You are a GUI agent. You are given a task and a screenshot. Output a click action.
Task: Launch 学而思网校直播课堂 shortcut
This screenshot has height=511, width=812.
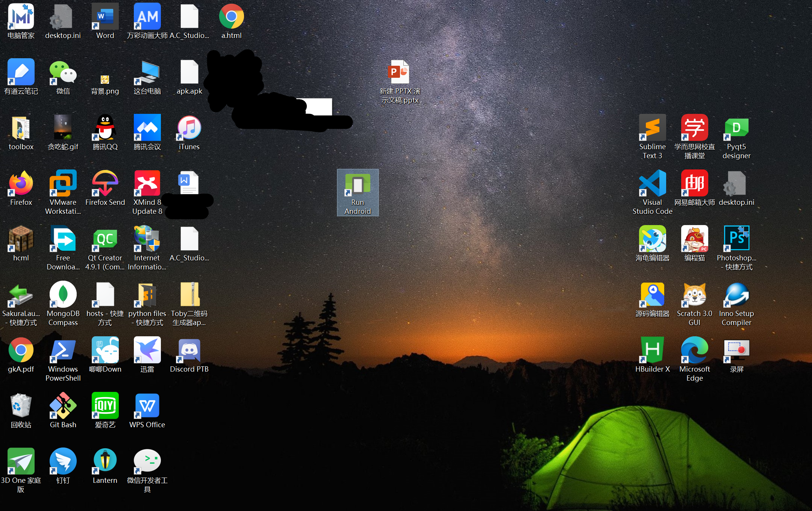click(695, 137)
